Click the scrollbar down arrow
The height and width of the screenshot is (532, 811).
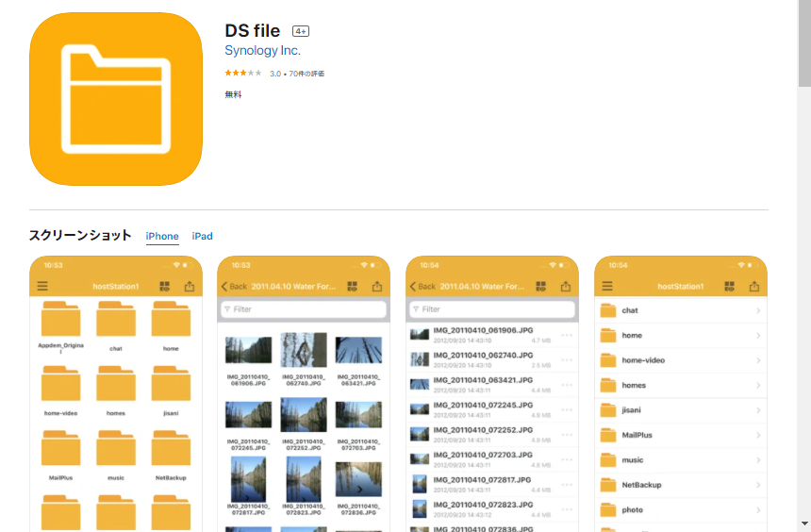click(x=804, y=524)
